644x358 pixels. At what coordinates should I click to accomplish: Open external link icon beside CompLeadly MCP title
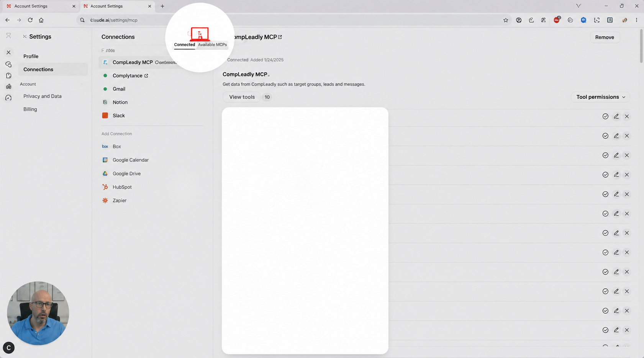coord(280,37)
